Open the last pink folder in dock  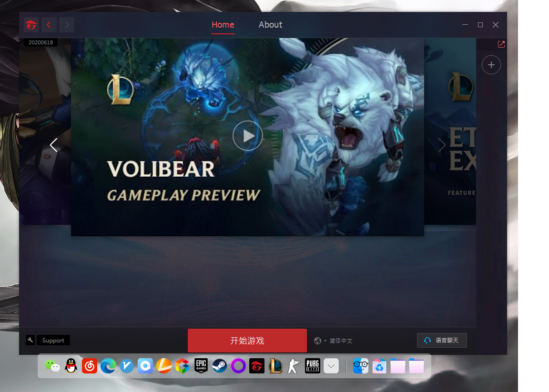click(417, 366)
